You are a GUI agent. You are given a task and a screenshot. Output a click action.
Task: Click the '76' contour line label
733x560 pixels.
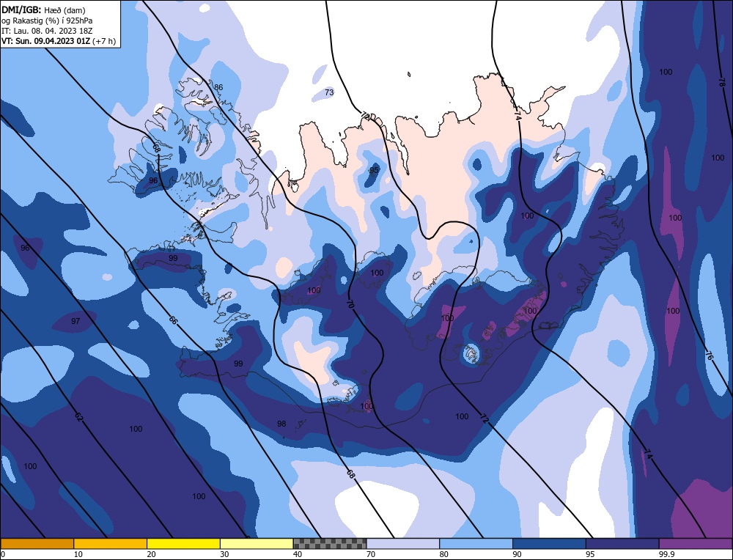click(x=709, y=355)
